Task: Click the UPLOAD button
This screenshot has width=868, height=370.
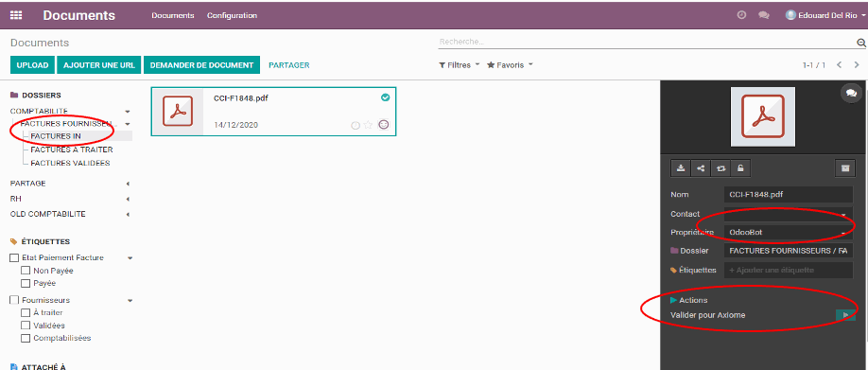Action: 32,65
